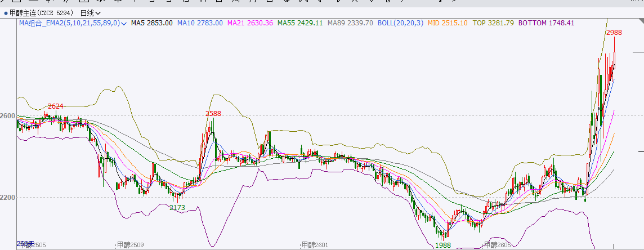Select the 2173 low price marker

[x=177, y=208]
